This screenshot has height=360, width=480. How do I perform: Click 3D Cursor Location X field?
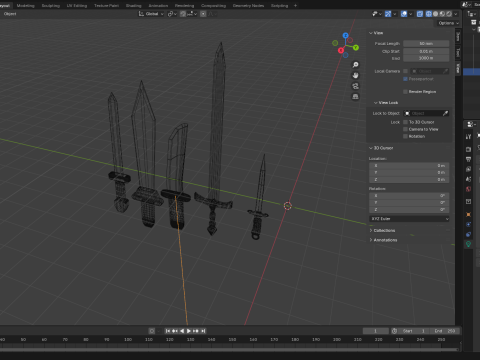coord(409,166)
